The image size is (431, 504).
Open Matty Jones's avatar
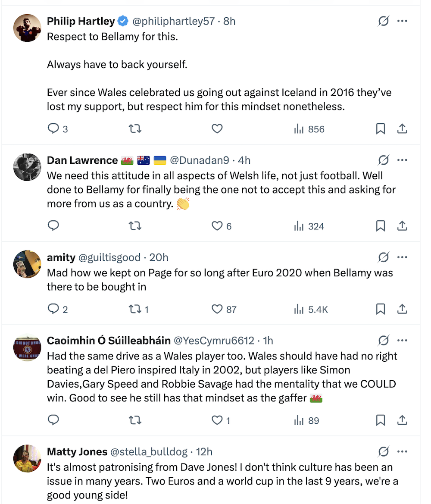coord(28,459)
